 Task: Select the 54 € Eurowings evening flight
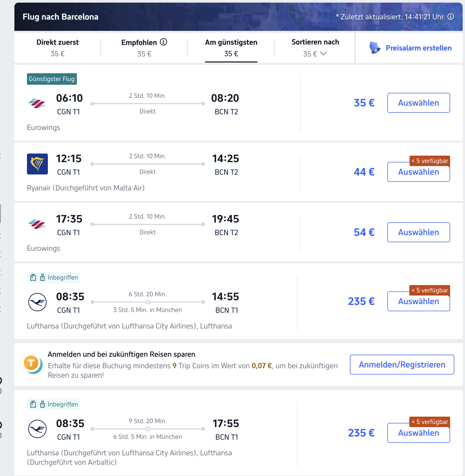[x=418, y=232]
